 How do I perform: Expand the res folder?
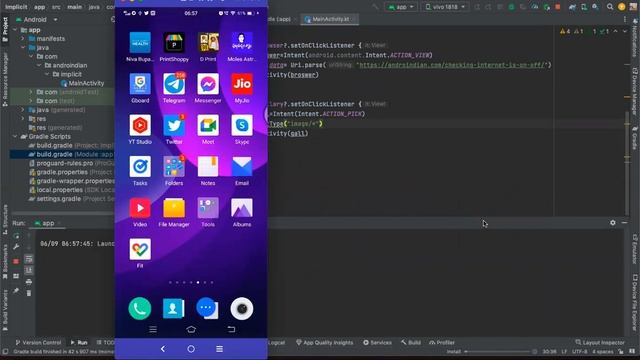[x=23, y=119]
